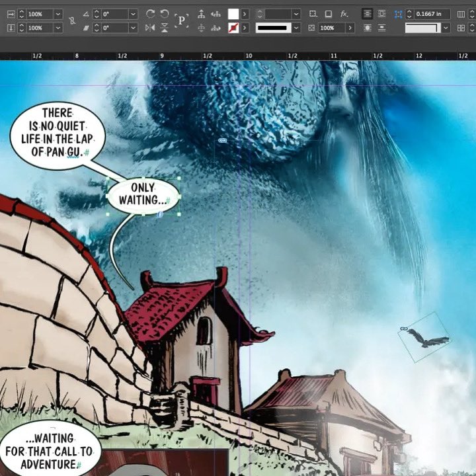Click the four-pane grid icon below the columns icon
The image size is (476, 476).
(x=461, y=28)
